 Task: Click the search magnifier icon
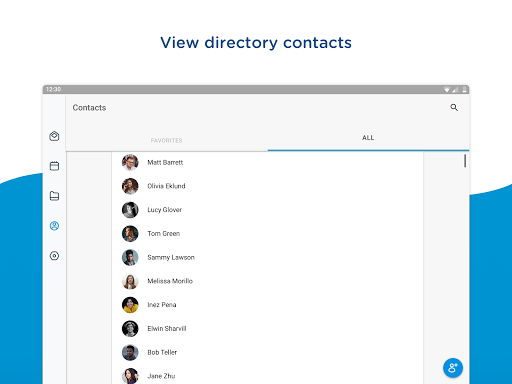coord(454,107)
